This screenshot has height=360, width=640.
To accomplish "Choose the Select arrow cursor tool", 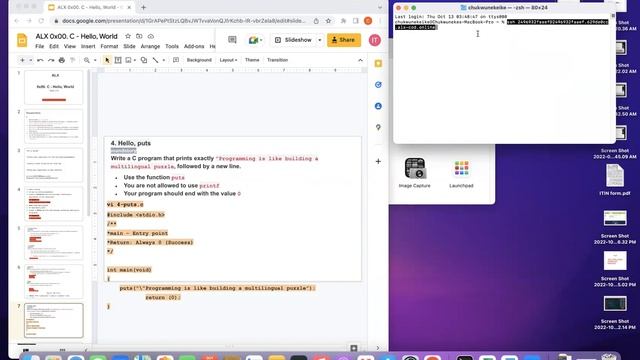I will coord(107,60).
